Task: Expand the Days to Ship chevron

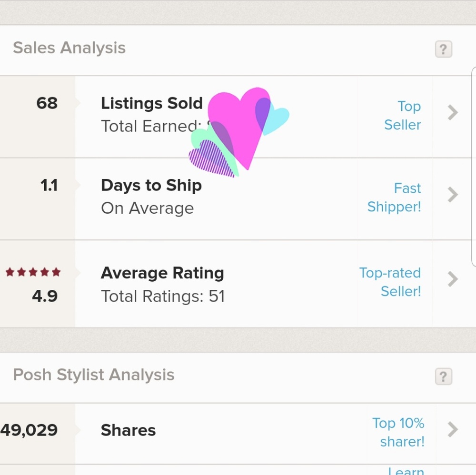Action: point(453,195)
